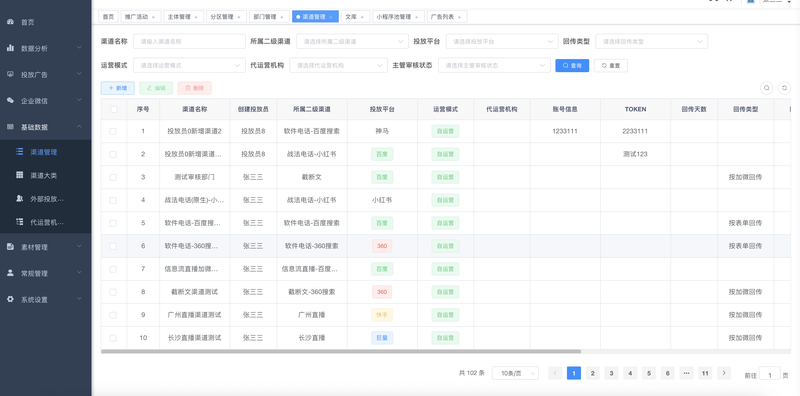Click the 巨量 platform tag in row 10

pos(382,338)
